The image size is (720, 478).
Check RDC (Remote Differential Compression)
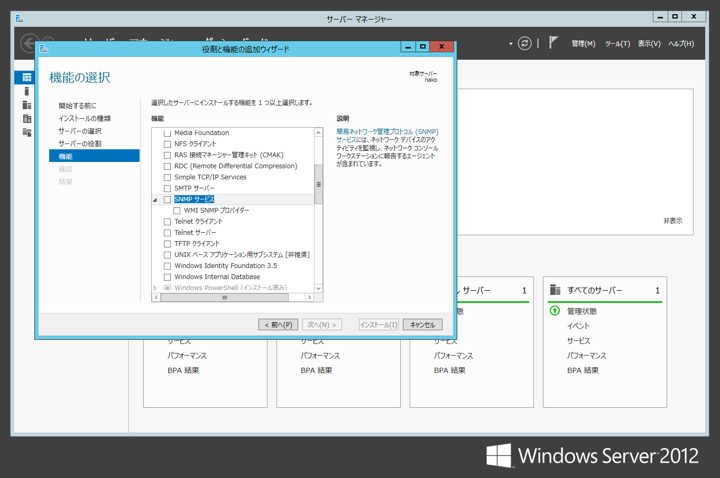click(x=167, y=166)
